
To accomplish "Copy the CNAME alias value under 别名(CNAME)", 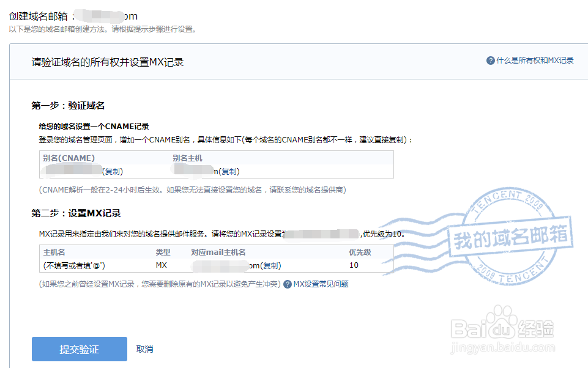I will point(113,171).
